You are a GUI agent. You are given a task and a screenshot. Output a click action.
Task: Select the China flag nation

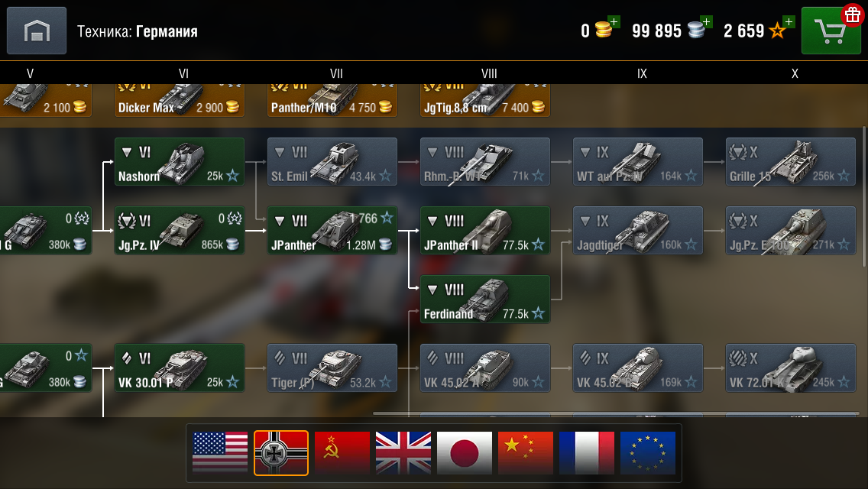pyautogui.click(x=526, y=452)
